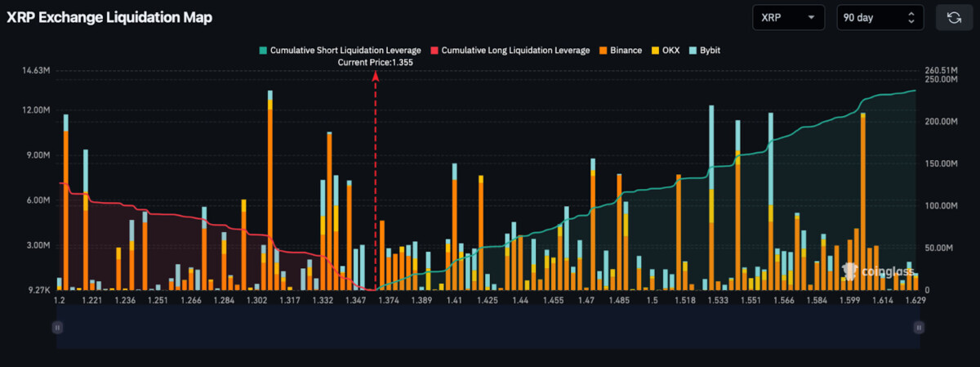980x367 pixels.
Task: Click the refresh icon button
Action: 955,17
